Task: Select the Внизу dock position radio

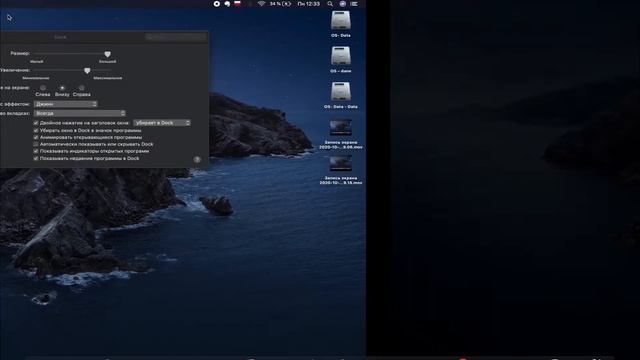Action: click(62, 88)
